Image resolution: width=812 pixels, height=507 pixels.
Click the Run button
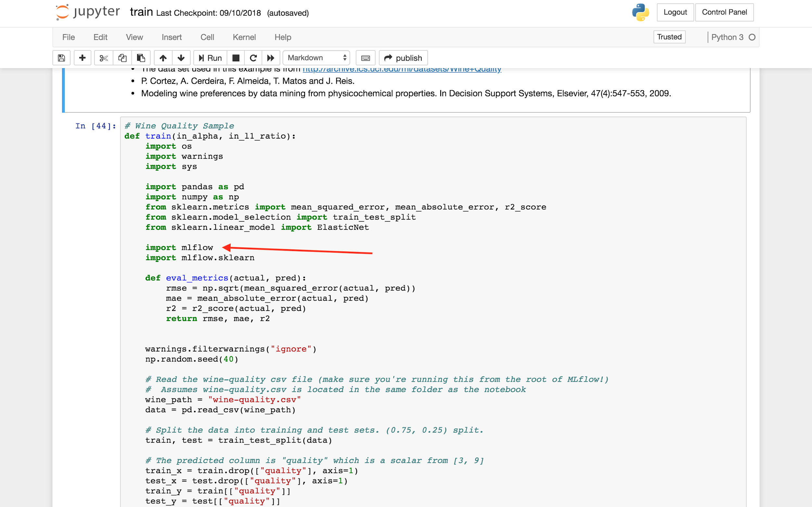(x=210, y=58)
